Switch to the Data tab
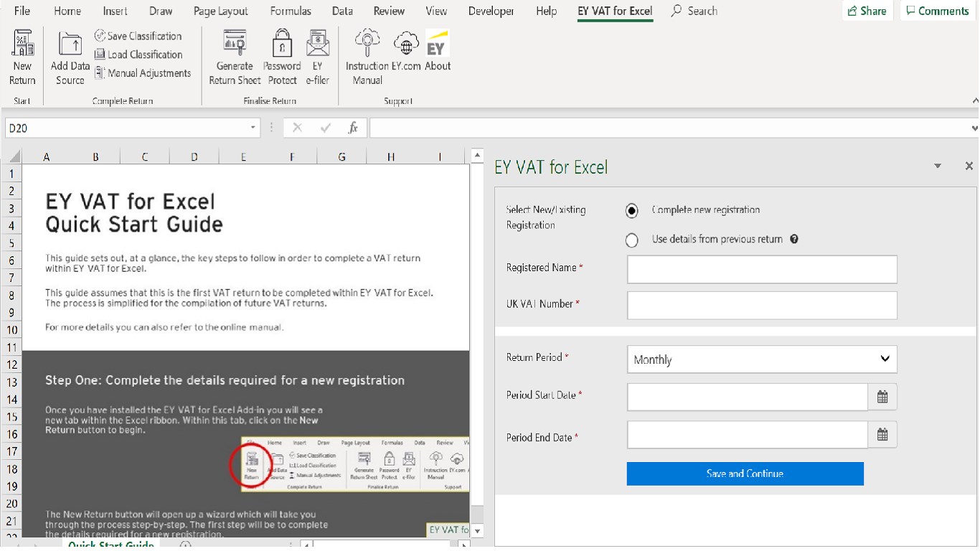This screenshot has height=551, width=980. 342,11
